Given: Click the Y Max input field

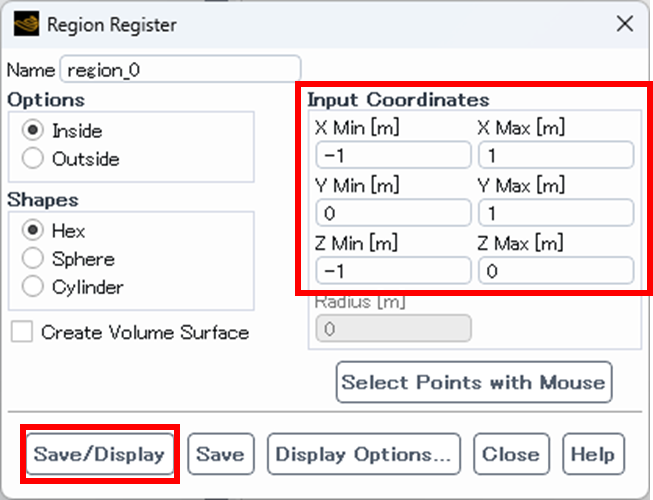Looking at the screenshot, I should 556,213.
